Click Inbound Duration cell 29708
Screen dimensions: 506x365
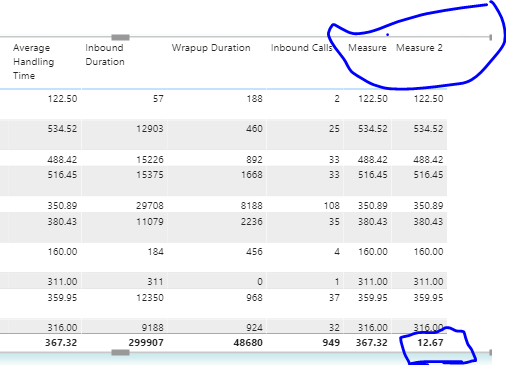150,206
